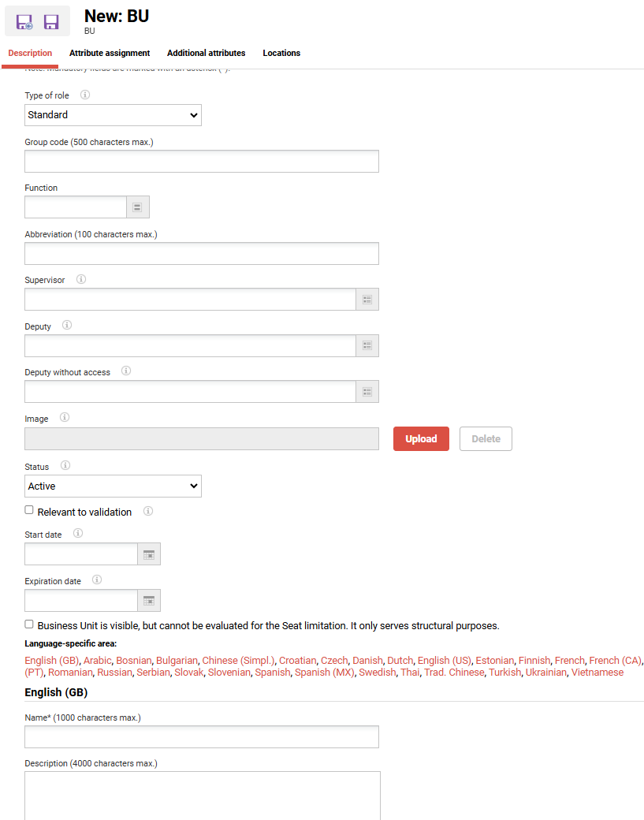Click the info icon beside Type of role

click(85, 95)
